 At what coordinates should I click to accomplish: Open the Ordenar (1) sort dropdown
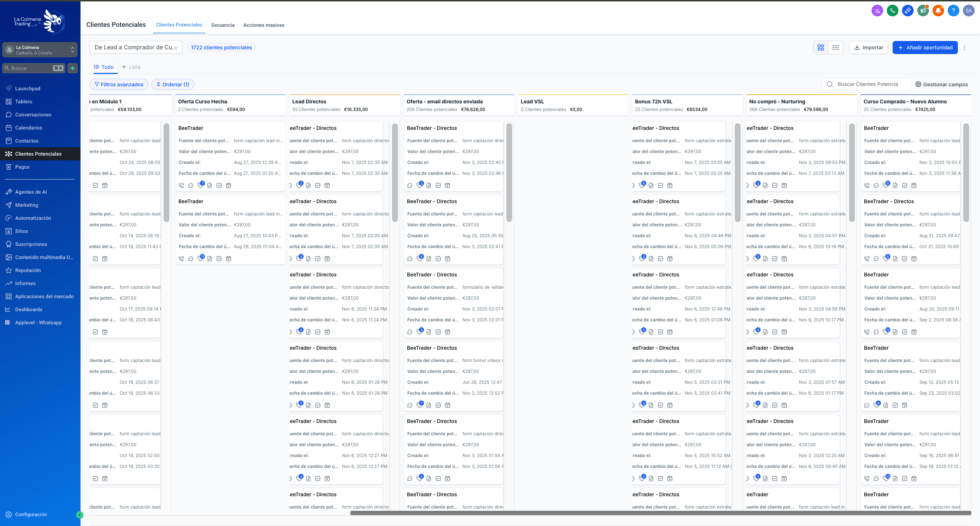coord(172,84)
